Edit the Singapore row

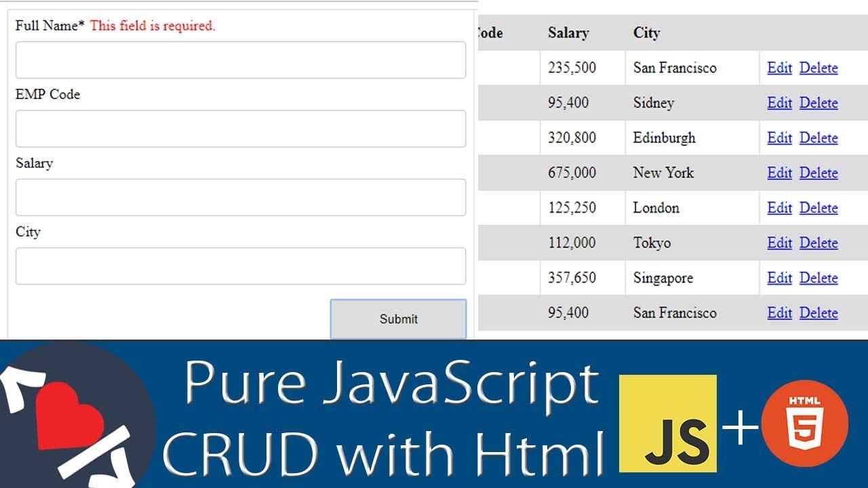(x=779, y=278)
